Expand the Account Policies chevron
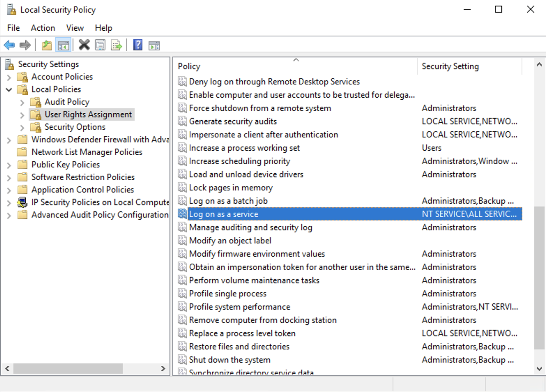The width and height of the screenshot is (546, 392). (x=9, y=77)
